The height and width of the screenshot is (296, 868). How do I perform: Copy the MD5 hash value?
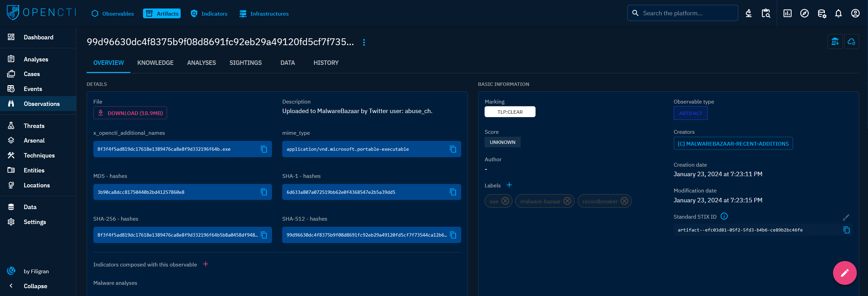coord(264,192)
